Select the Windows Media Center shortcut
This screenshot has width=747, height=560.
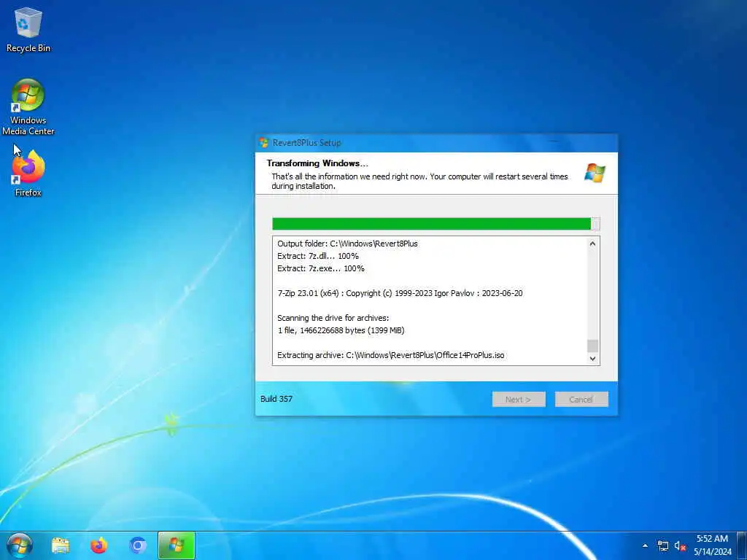28,107
